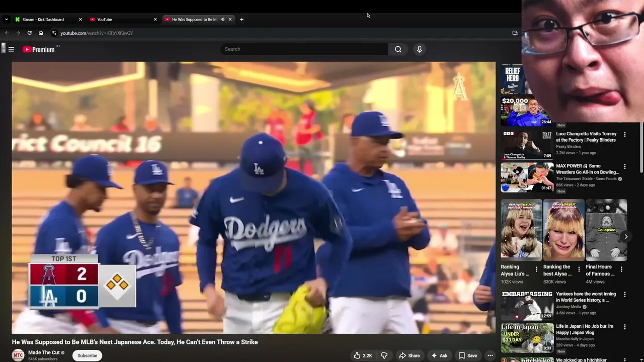The height and width of the screenshot is (362, 644).
Task: Visit Jomboy Media channel link
Action: click(x=569, y=307)
